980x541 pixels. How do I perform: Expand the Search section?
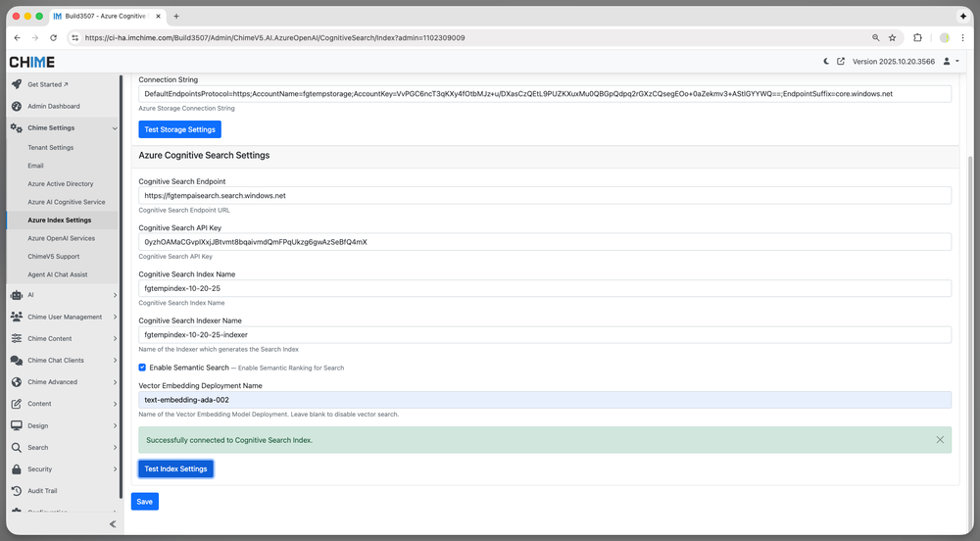(x=115, y=447)
